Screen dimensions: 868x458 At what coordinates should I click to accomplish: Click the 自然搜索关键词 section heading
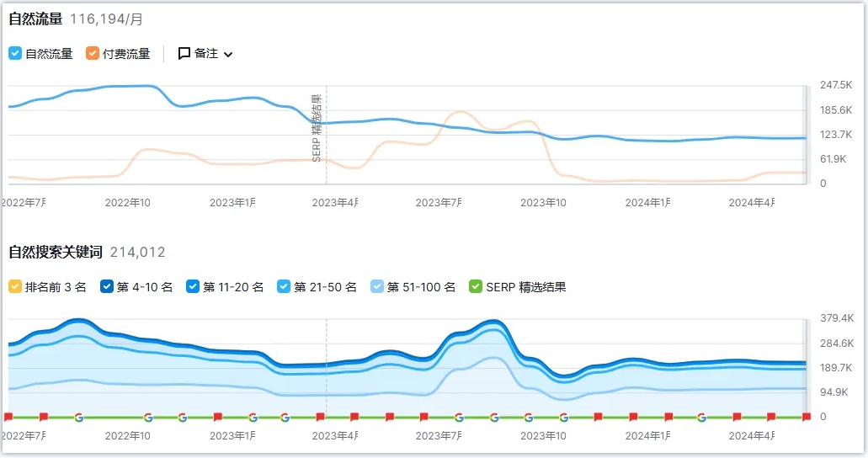pos(56,252)
